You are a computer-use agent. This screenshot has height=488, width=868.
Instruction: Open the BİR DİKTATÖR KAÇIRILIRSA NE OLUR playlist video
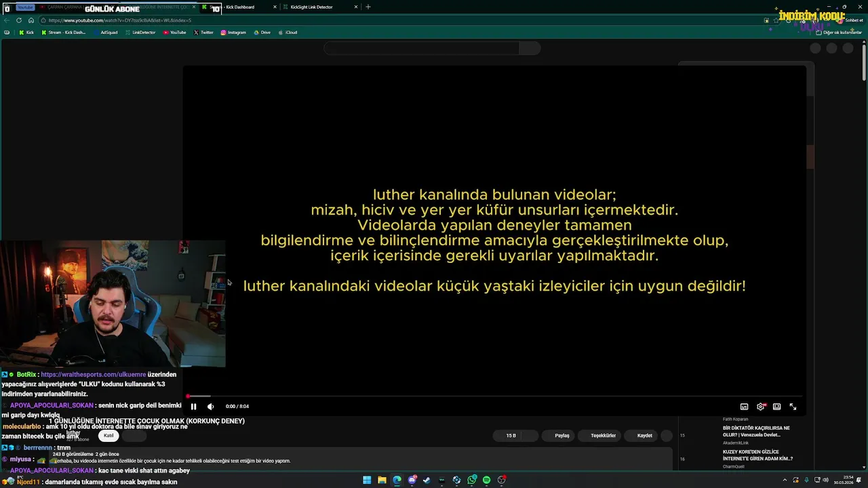coord(756,431)
